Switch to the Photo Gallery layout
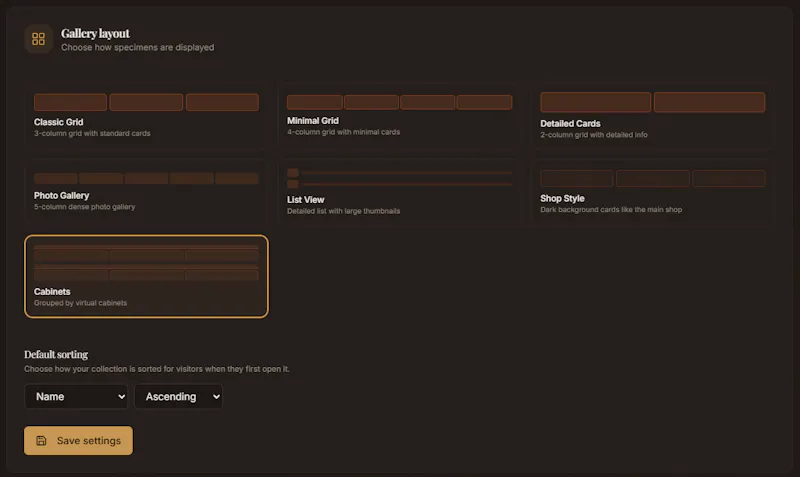Image resolution: width=800 pixels, height=477 pixels. pyautogui.click(x=146, y=191)
